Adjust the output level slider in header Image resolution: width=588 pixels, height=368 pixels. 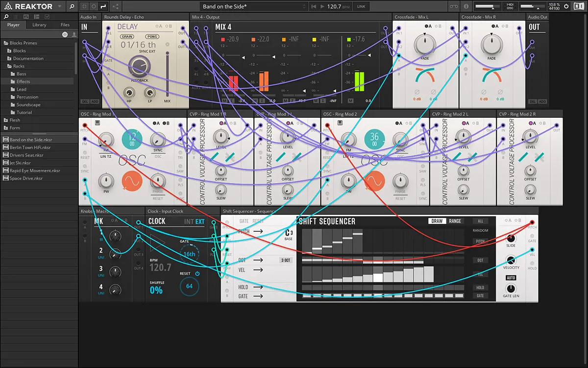tap(533, 6)
